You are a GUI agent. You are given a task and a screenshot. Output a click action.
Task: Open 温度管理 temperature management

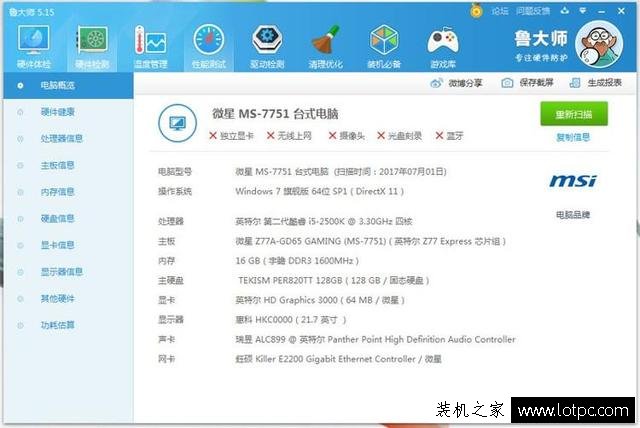click(151, 46)
